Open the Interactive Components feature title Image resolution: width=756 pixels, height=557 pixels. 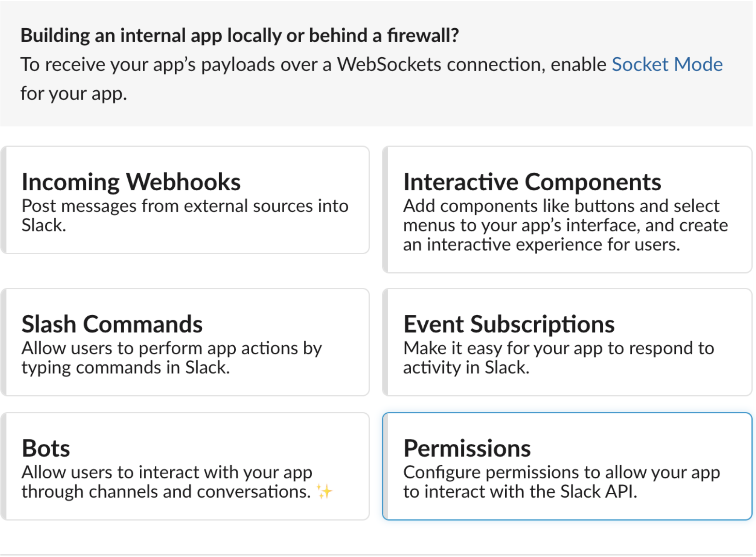pyautogui.click(x=532, y=182)
